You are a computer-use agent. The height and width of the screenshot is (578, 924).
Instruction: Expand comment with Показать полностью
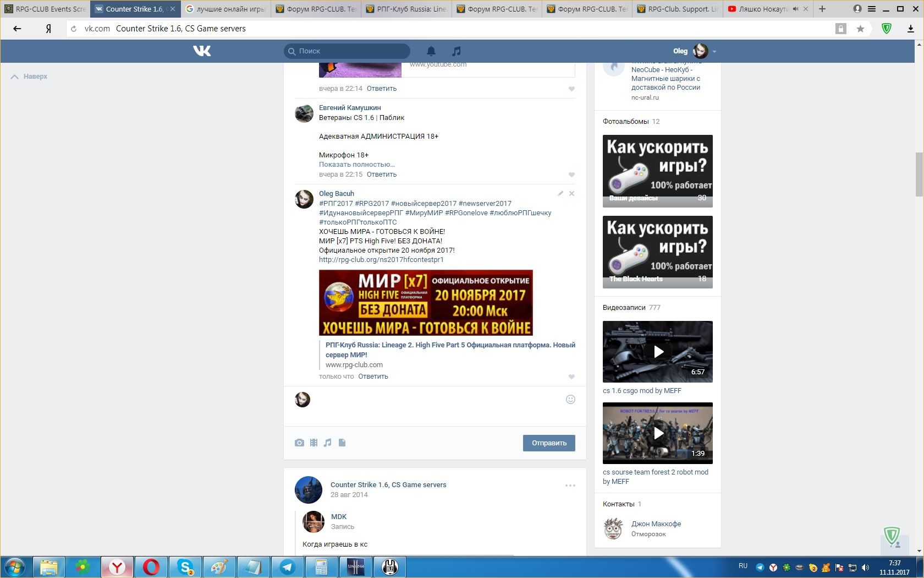click(357, 164)
